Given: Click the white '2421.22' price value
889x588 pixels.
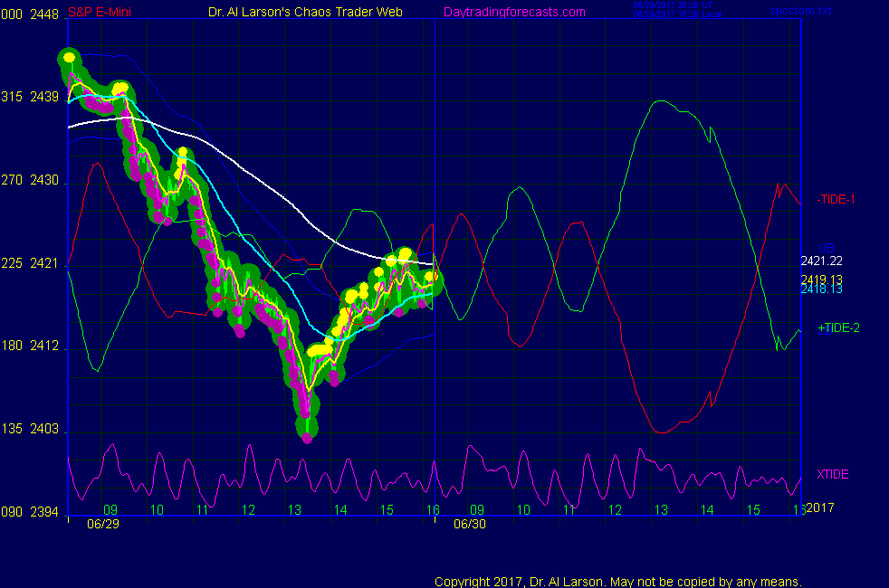Looking at the screenshot, I should pyautogui.click(x=821, y=261).
